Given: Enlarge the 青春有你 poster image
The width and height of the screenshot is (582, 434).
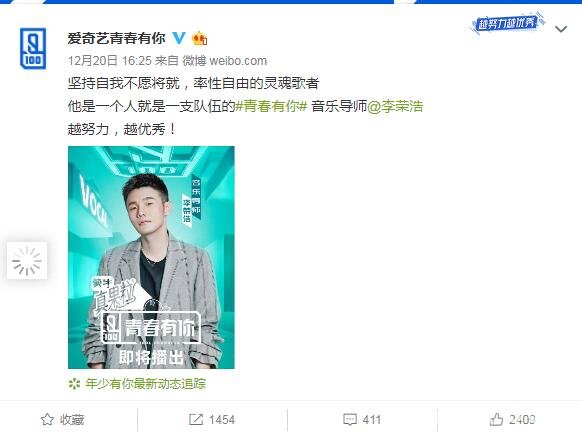Looking at the screenshot, I should click(151, 257).
